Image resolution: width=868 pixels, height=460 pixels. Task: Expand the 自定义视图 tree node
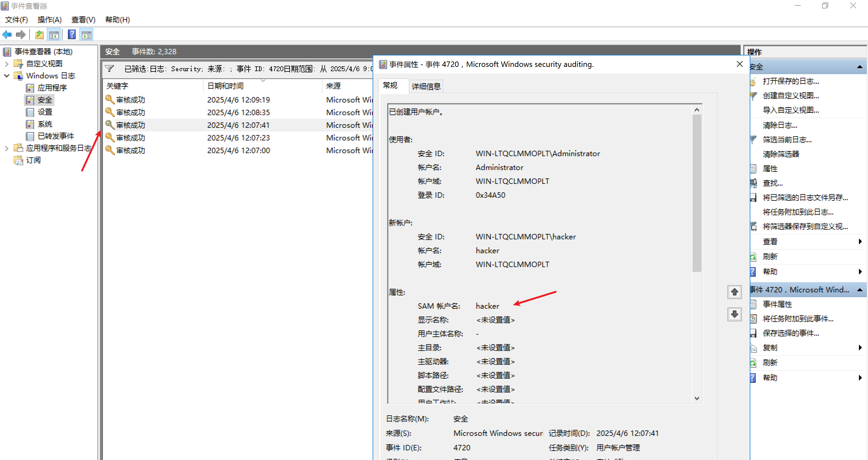click(x=6, y=64)
